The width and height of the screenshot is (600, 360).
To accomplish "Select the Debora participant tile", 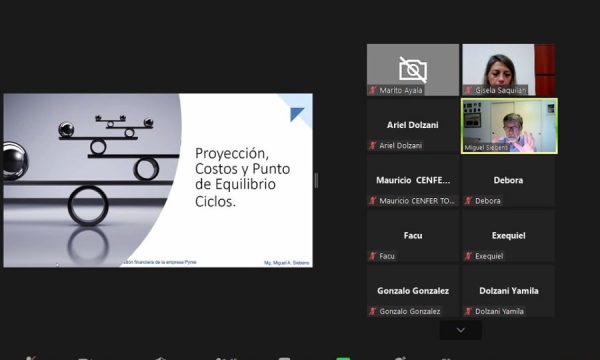I will pos(509,182).
